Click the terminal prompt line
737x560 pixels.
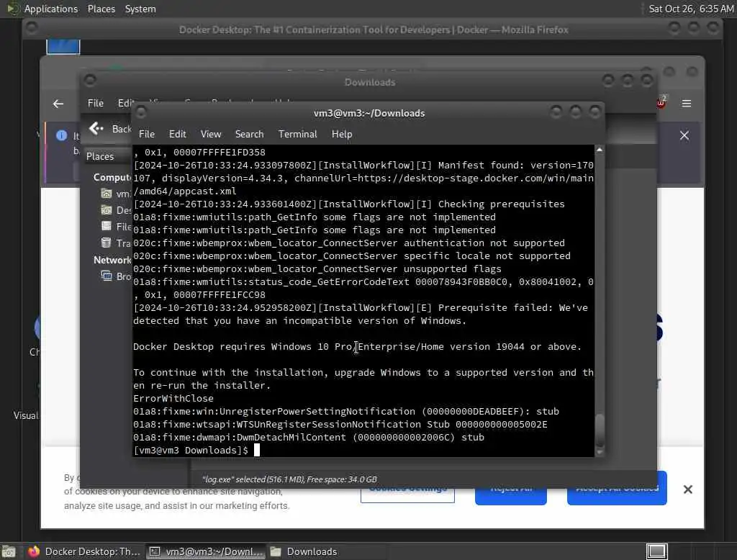point(196,451)
